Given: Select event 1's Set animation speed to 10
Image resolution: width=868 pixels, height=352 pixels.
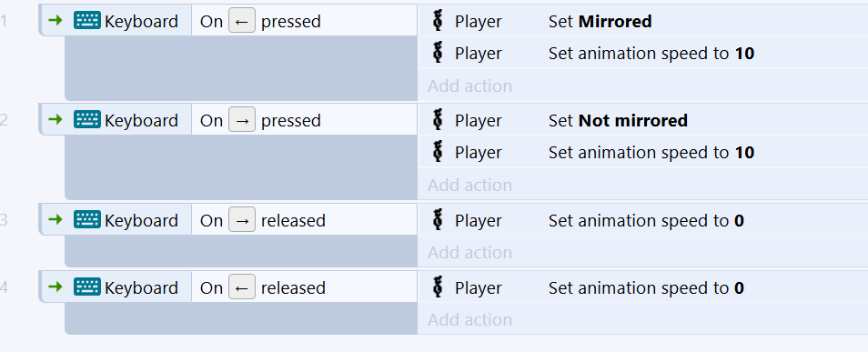Looking at the screenshot, I should tap(642, 53).
